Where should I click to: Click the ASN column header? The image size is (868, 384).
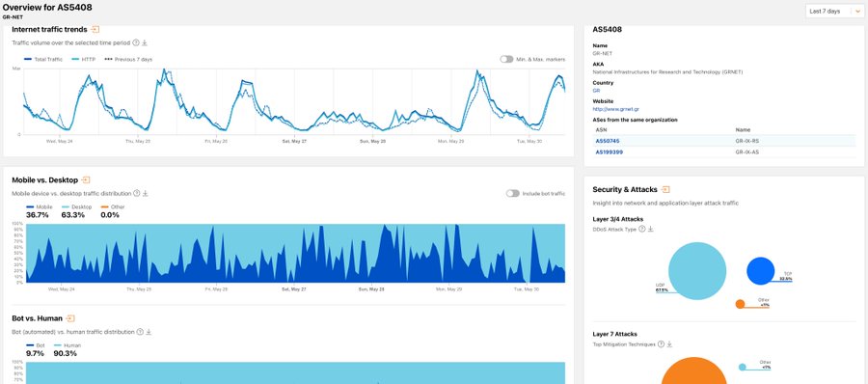coord(601,129)
